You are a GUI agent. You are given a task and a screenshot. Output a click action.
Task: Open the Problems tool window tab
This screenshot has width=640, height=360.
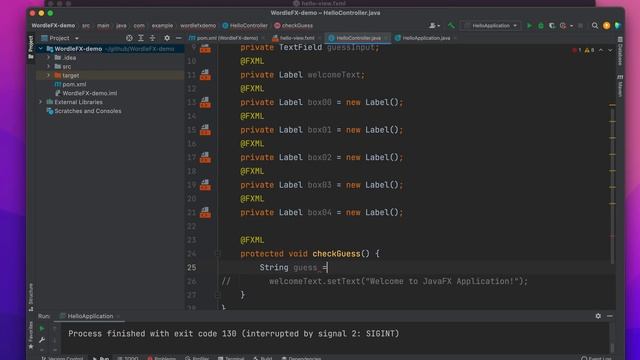pyautogui.click(x=162, y=358)
